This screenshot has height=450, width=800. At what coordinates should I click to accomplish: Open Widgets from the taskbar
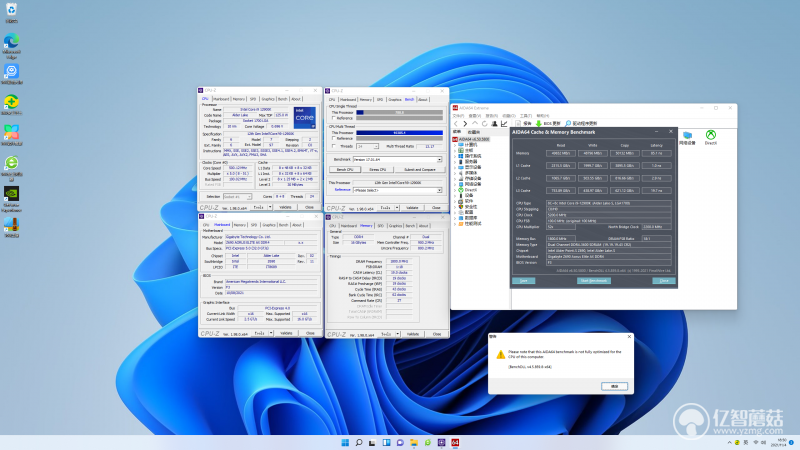[386, 442]
